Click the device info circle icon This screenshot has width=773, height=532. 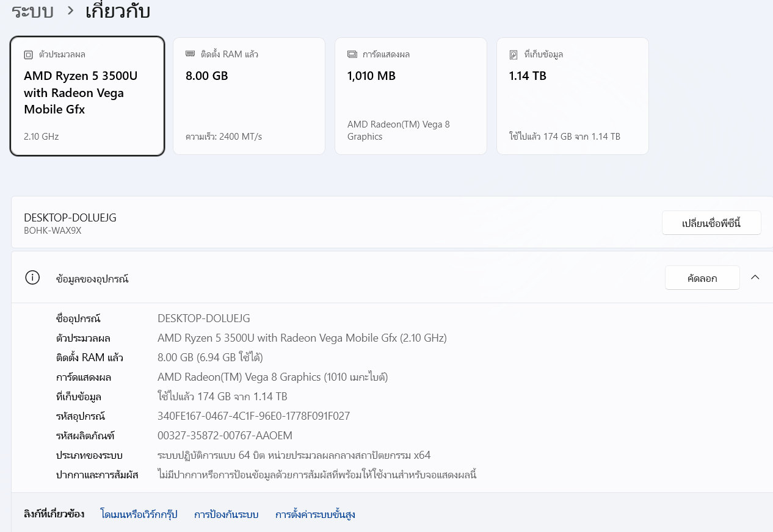[32, 278]
